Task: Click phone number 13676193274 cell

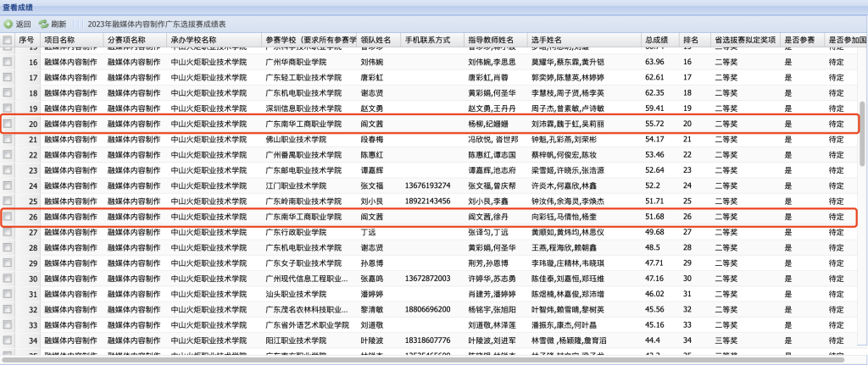Action: 428,185
